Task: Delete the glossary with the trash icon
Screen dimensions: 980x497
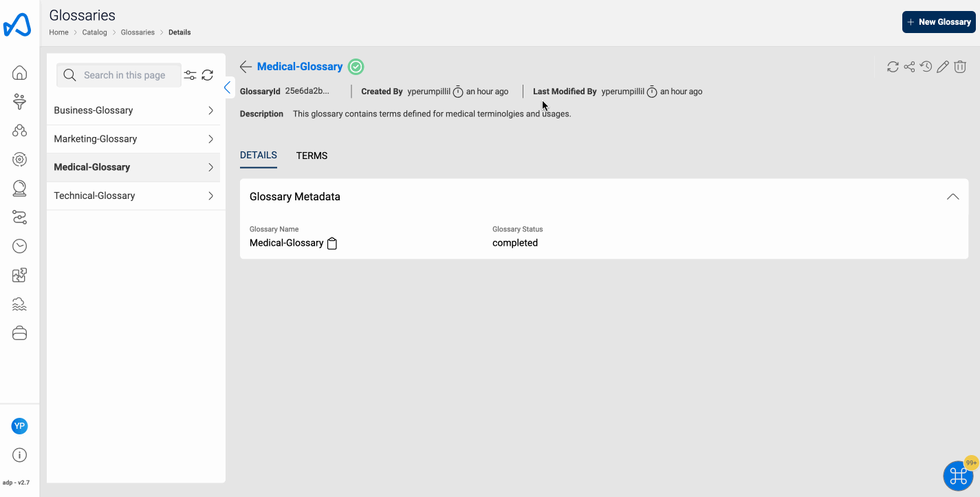Action: click(x=961, y=67)
